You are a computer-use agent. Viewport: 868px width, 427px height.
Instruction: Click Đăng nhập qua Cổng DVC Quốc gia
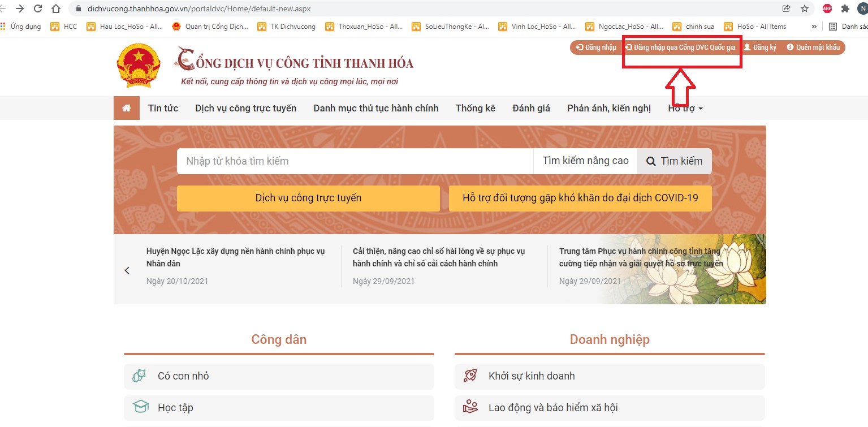tap(680, 48)
